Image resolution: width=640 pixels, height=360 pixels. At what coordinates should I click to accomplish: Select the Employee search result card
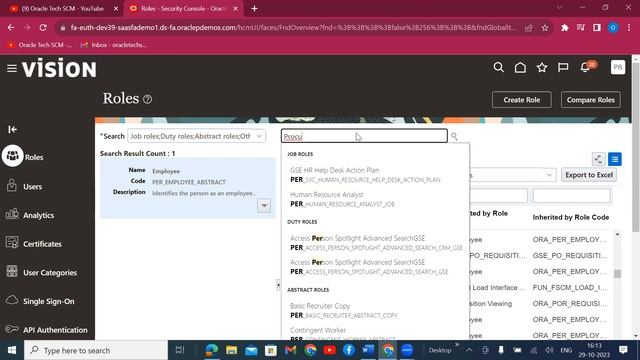click(188, 188)
